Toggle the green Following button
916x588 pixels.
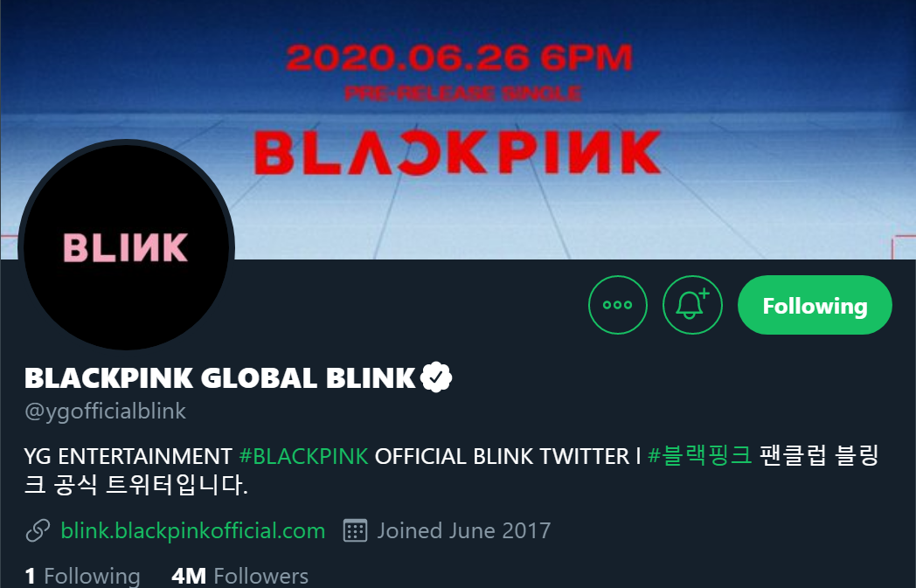(x=815, y=305)
